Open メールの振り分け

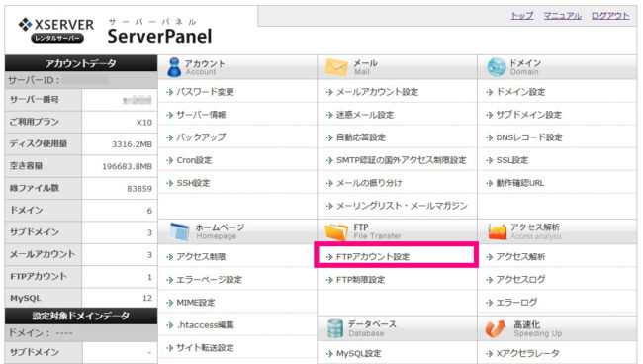[x=369, y=183]
